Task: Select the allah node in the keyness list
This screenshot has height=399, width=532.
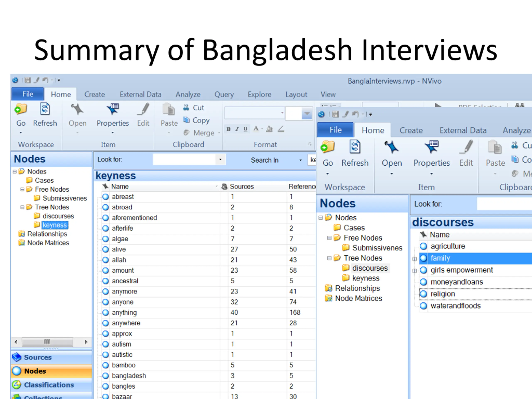Action: [119, 260]
